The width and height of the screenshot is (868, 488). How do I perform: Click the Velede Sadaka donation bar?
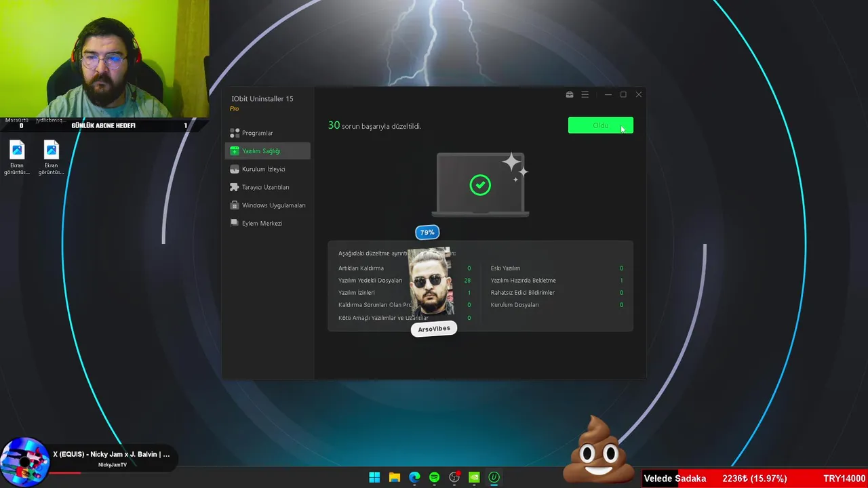pos(755,479)
